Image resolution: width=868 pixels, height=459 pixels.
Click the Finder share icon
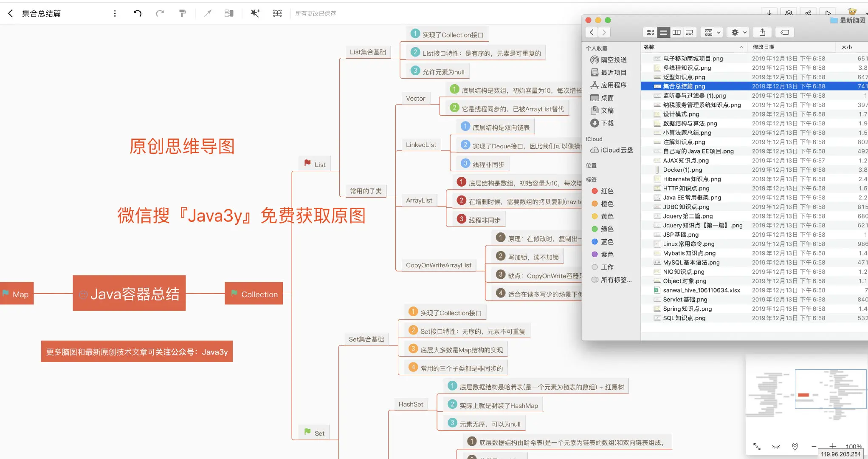762,32
